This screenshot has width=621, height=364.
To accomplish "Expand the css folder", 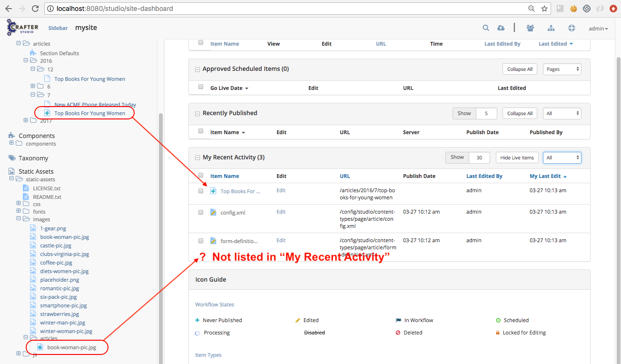I will [x=19, y=203].
